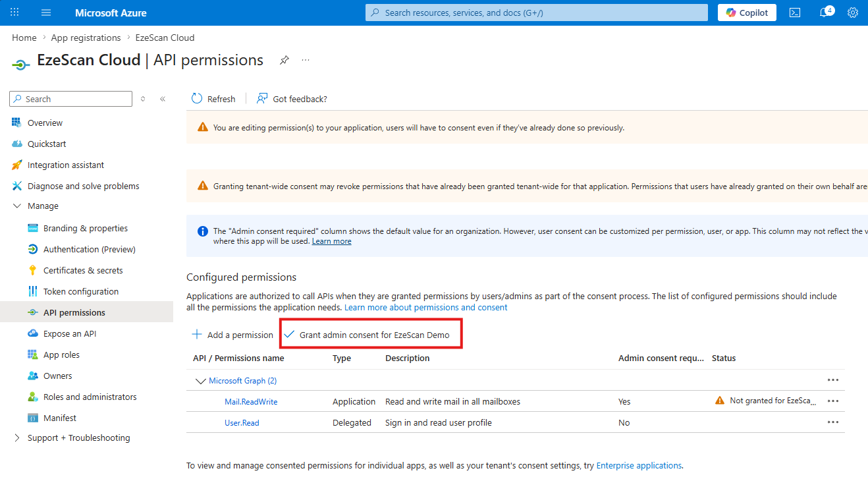Expand Support + Troubleshooting section
Viewport: 868px width, 481px height.
point(17,438)
